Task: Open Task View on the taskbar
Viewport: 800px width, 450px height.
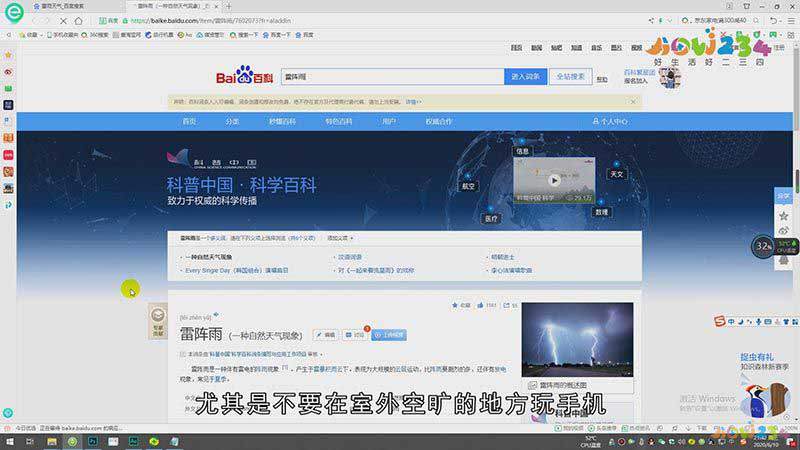Action: click(30, 441)
